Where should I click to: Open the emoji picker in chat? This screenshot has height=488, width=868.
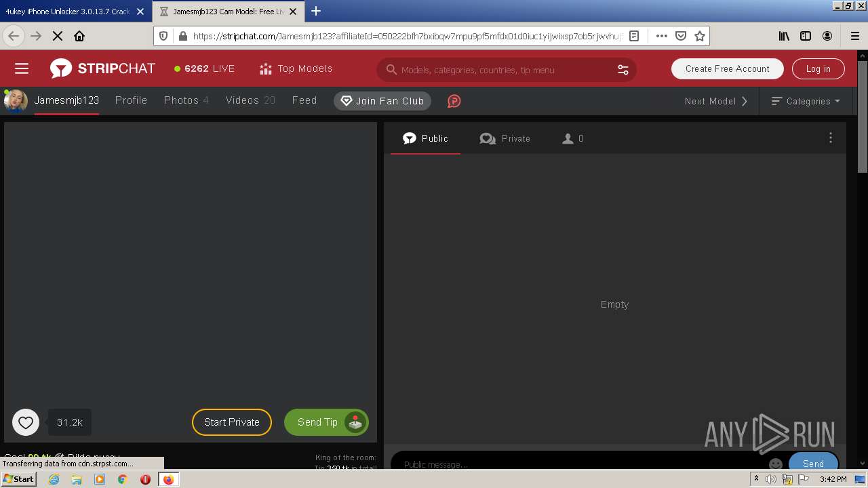(x=776, y=464)
